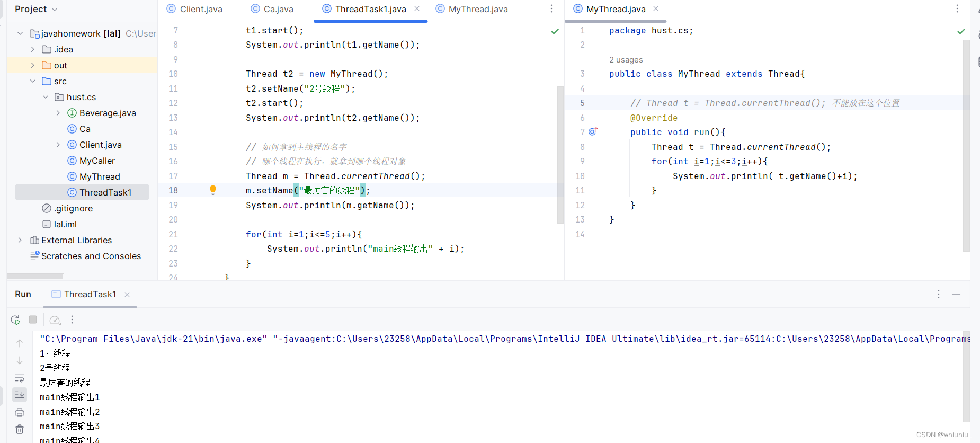Open Run panel options menu
The height and width of the screenshot is (443, 980).
click(939, 294)
